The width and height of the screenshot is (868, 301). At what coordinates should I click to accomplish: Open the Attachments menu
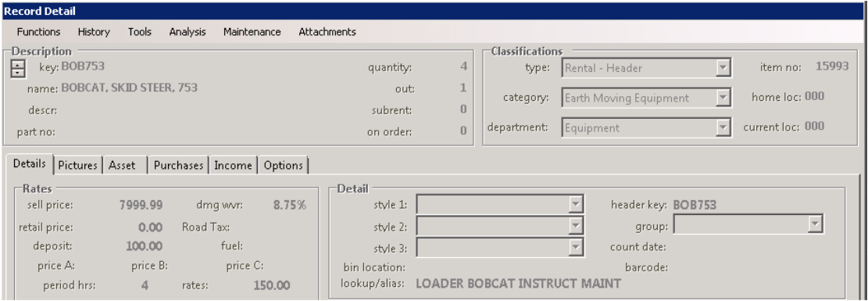[327, 32]
